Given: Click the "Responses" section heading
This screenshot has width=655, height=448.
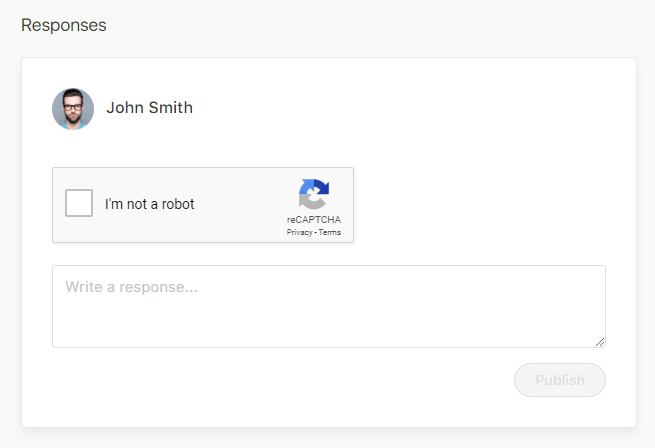Looking at the screenshot, I should tap(64, 25).
